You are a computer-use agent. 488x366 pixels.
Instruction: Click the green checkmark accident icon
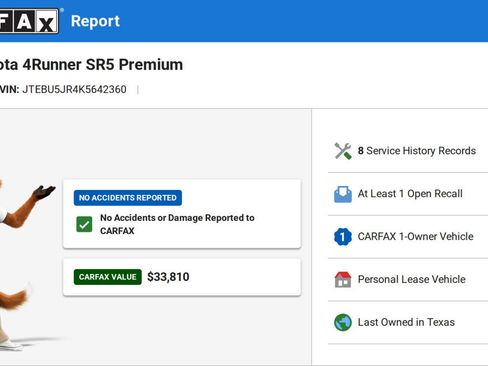pyautogui.click(x=84, y=224)
